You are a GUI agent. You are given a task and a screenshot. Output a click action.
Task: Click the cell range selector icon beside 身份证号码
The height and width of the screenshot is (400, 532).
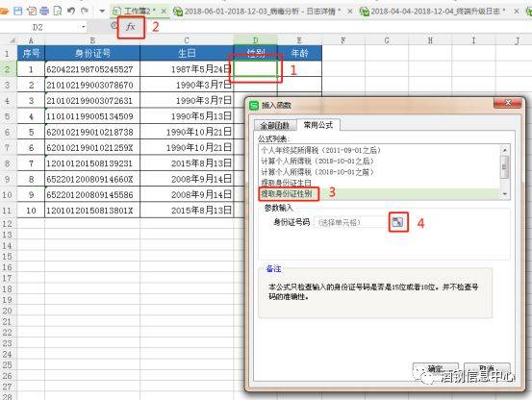397,222
